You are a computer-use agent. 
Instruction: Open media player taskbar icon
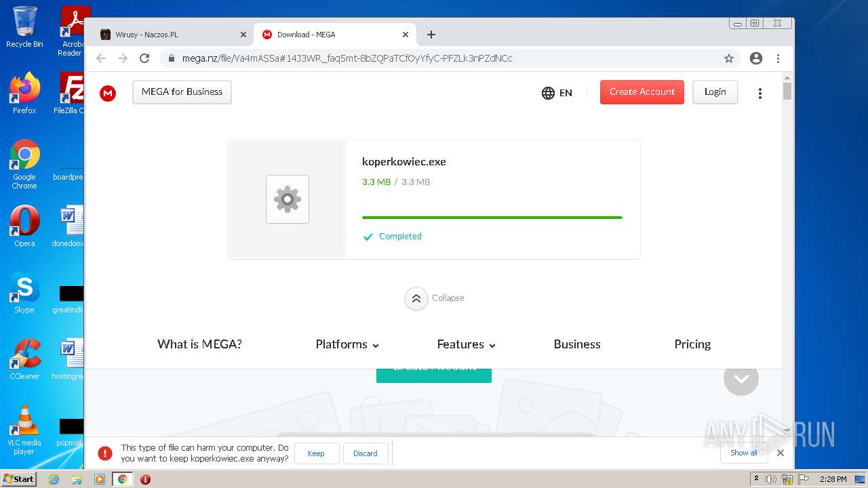(x=100, y=479)
